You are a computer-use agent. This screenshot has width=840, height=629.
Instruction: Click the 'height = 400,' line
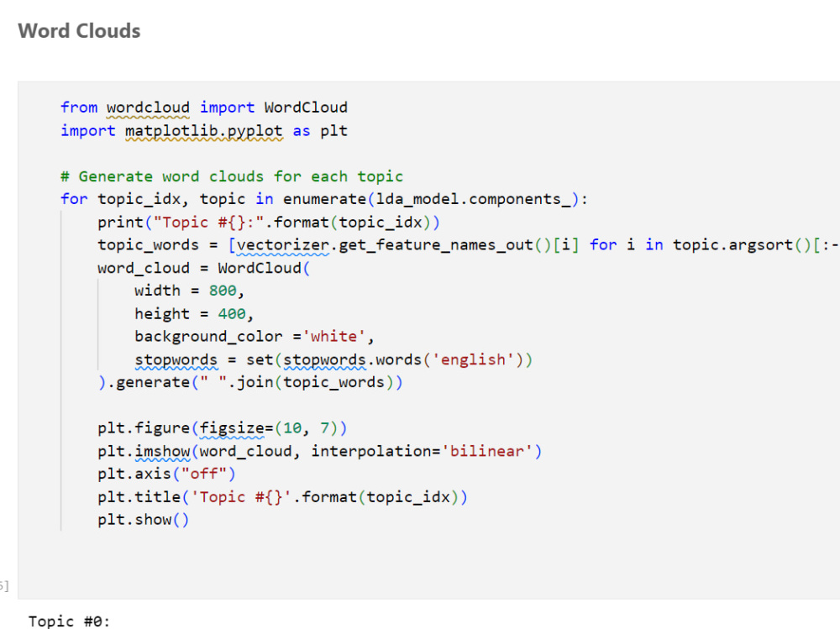click(x=194, y=314)
